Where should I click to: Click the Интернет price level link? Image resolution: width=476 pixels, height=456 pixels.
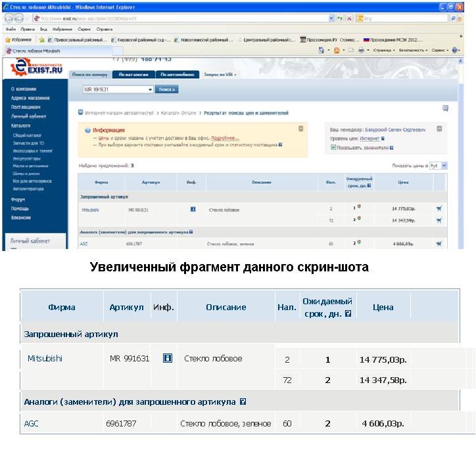tap(369, 139)
